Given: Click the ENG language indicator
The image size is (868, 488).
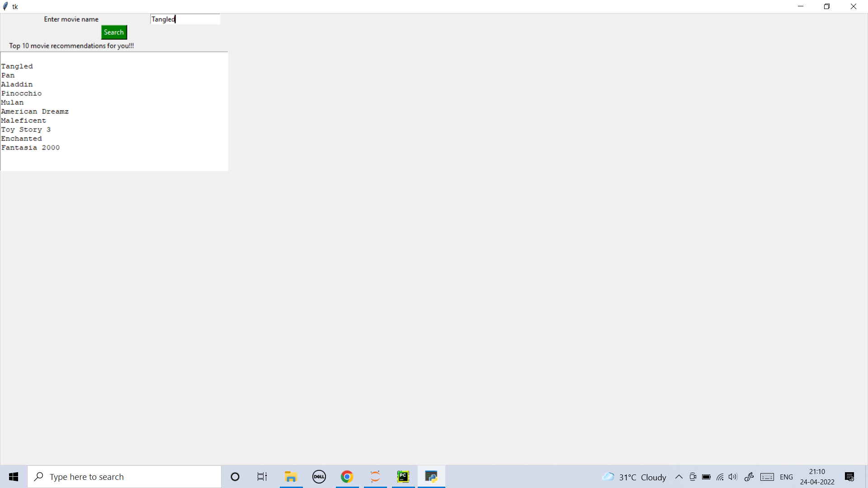Looking at the screenshot, I should pos(786,477).
